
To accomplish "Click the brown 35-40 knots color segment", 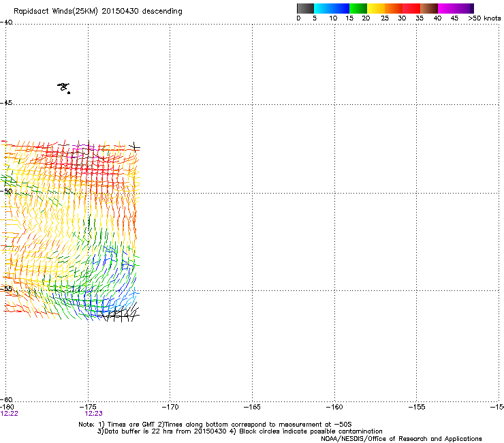I will click(x=429, y=8).
